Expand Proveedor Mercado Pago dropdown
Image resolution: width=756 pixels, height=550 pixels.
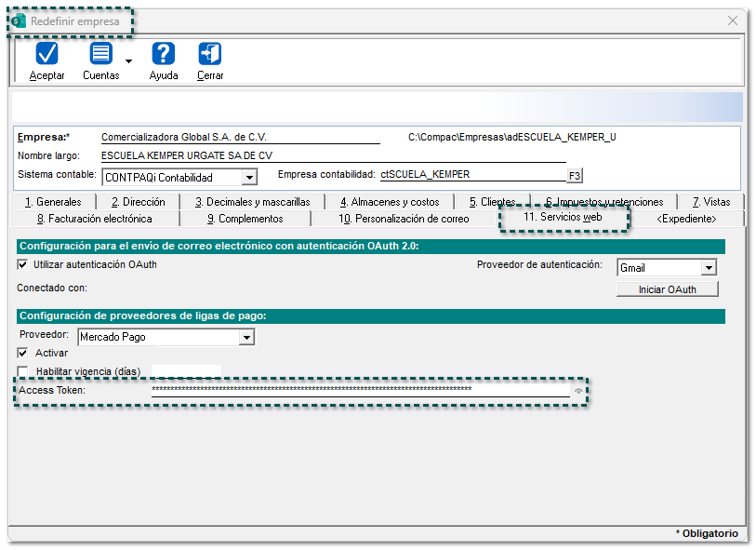pos(245,338)
